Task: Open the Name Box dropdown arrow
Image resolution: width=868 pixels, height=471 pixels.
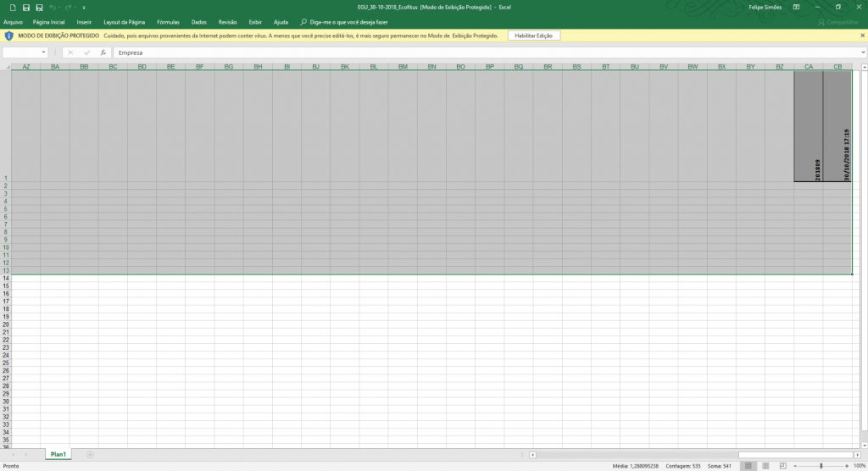Action: [x=43, y=53]
